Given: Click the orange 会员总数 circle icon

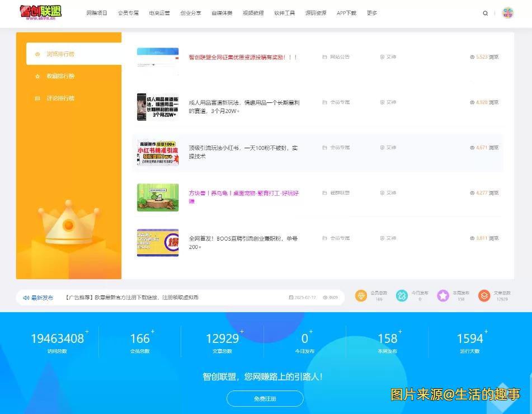Looking at the screenshot, I should 361,295.
